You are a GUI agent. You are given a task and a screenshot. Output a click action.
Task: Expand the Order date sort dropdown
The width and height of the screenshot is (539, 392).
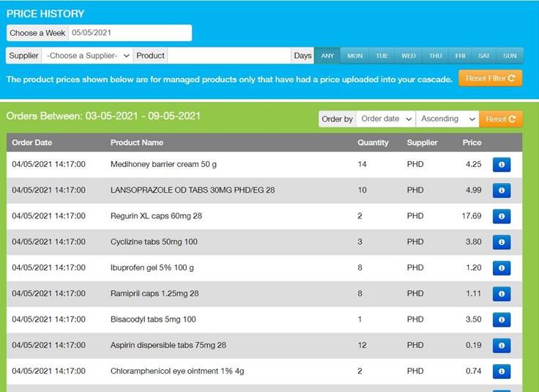point(386,119)
